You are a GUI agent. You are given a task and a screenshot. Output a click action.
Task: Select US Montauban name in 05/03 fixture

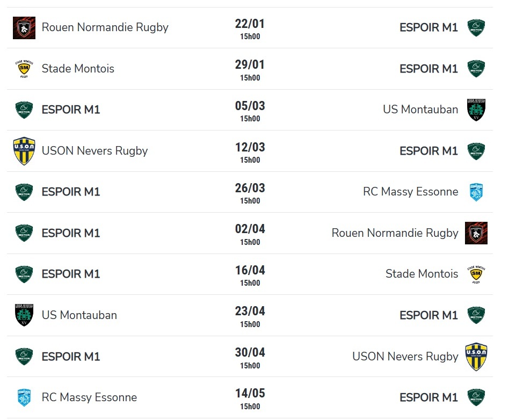(x=420, y=110)
